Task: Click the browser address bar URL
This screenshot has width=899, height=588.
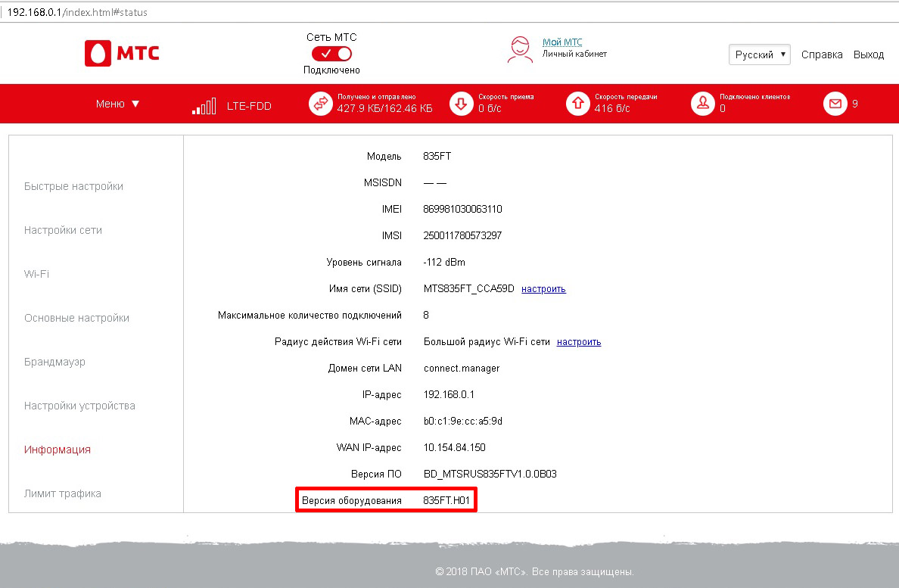Action: 77,12
